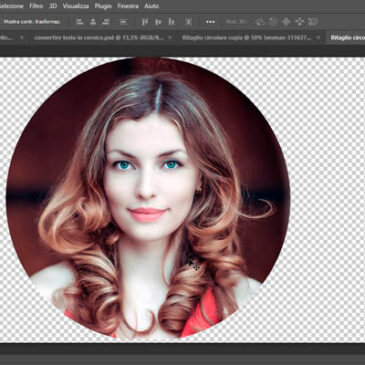
Task: Open the 3D menu
Action: pyautogui.click(x=53, y=6)
